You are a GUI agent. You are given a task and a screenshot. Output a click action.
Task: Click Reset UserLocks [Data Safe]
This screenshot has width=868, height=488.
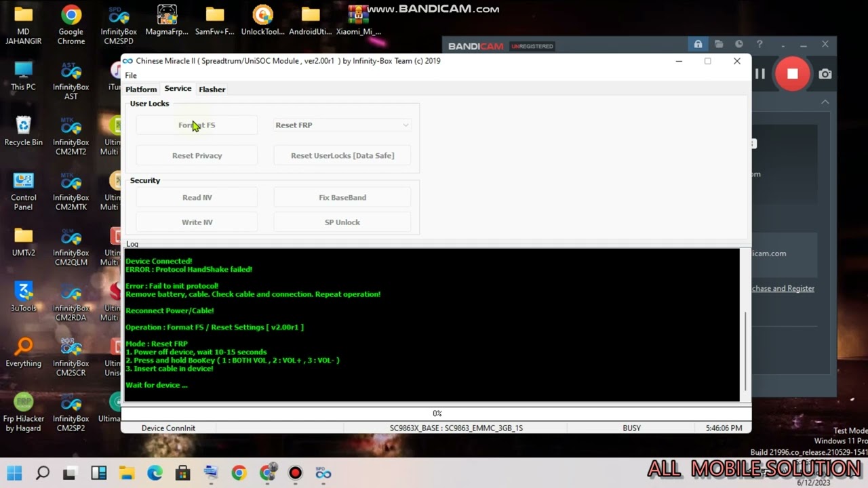(342, 155)
